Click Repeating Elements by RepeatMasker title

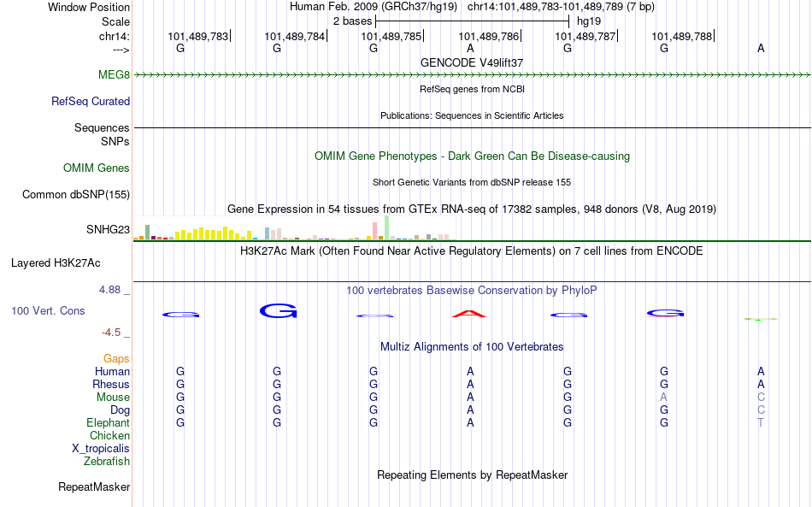coord(473,475)
